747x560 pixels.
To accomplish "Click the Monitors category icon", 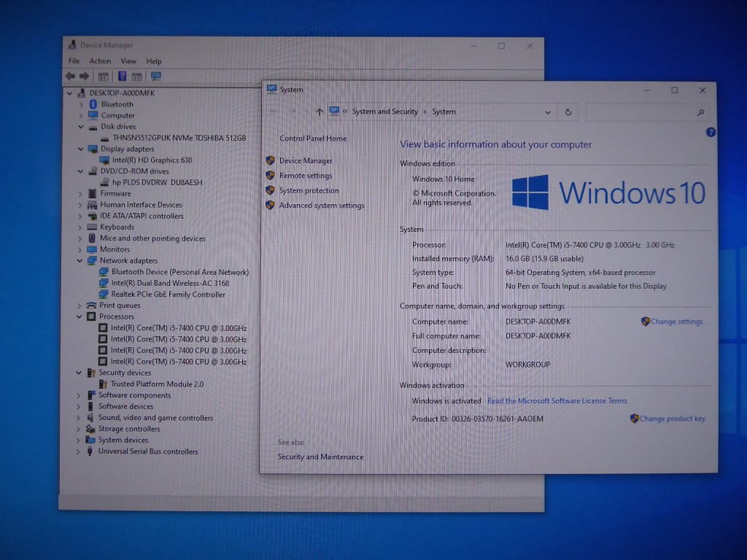I will tap(92, 249).
